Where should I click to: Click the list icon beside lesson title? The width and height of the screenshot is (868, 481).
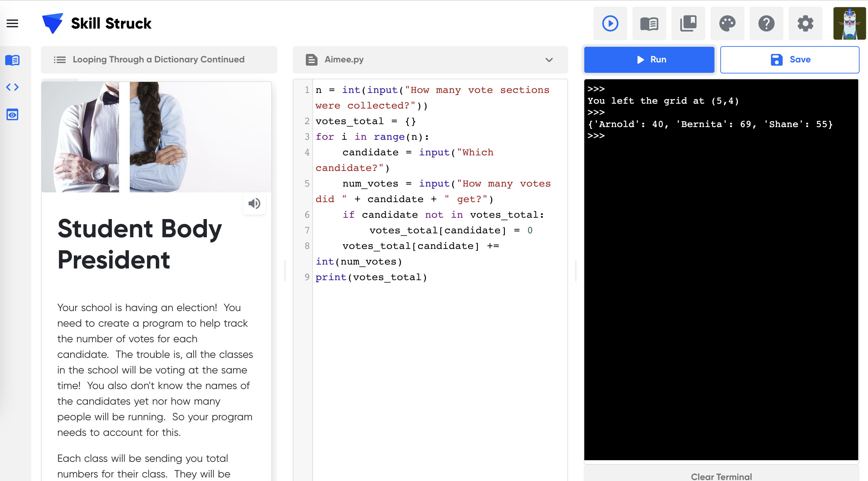tap(60, 59)
